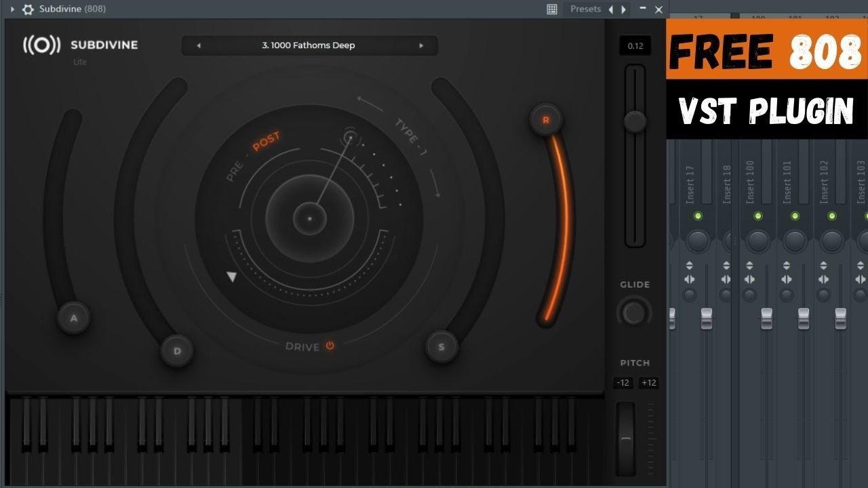868x488 pixels.
Task: Click the Insert 101 stereo separation knob
Action: [x=787, y=295]
